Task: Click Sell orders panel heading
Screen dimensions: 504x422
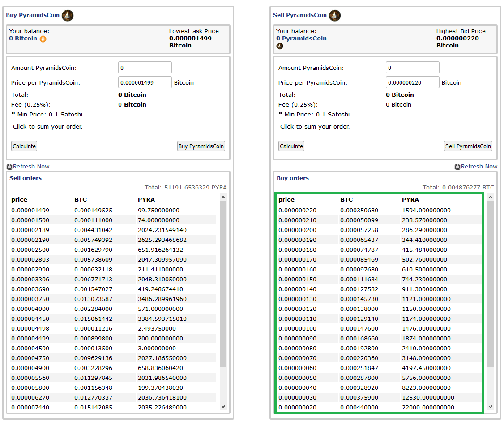Action: 26,178
